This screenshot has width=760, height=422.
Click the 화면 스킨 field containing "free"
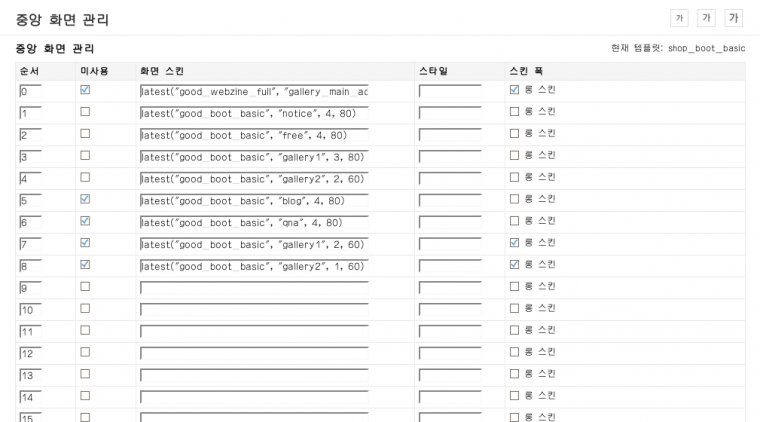pyautogui.click(x=254, y=135)
